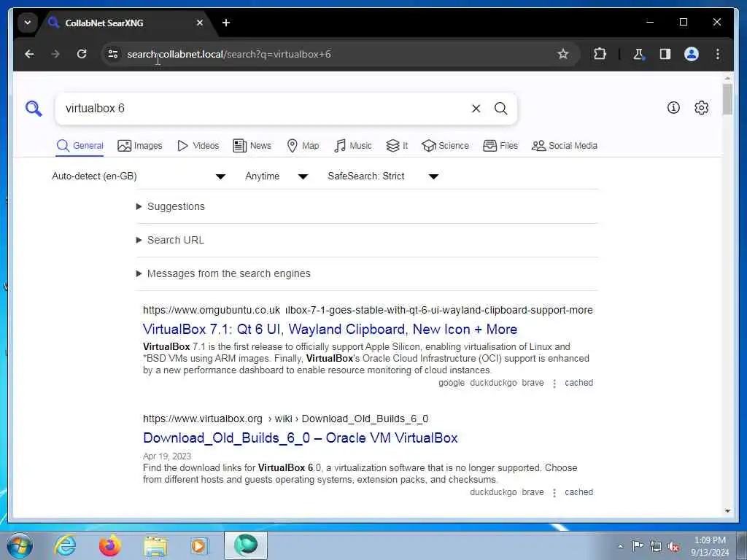Open the Action Center flag tray icon
The image size is (747, 560).
(638, 545)
